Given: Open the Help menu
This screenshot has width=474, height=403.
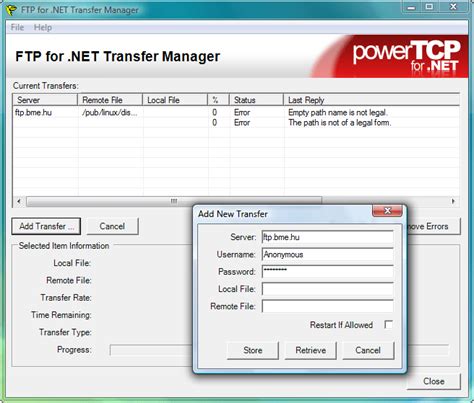Looking at the screenshot, I should [43, 27].
